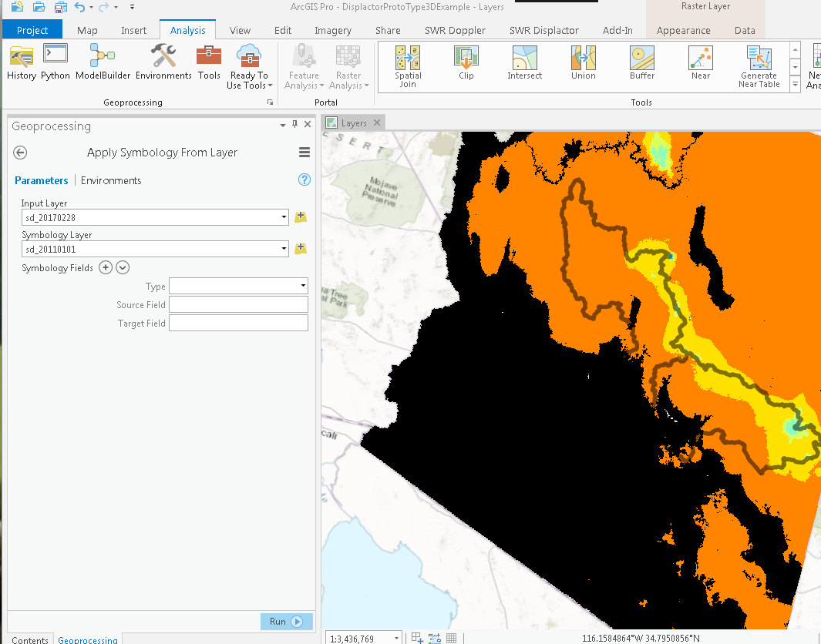This screenshot has height=644, width=821.
Task: Launch ModelBuilder from the ribbon
Action: [103, 62]
